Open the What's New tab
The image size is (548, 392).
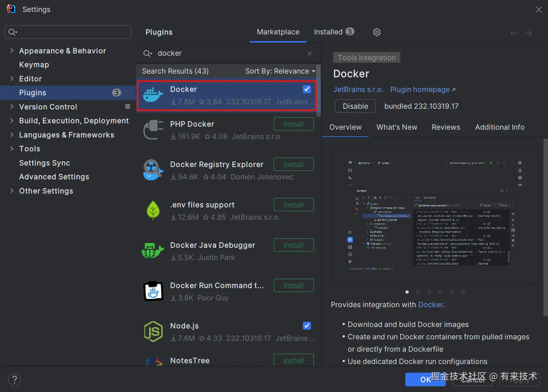tap(397, 127)
